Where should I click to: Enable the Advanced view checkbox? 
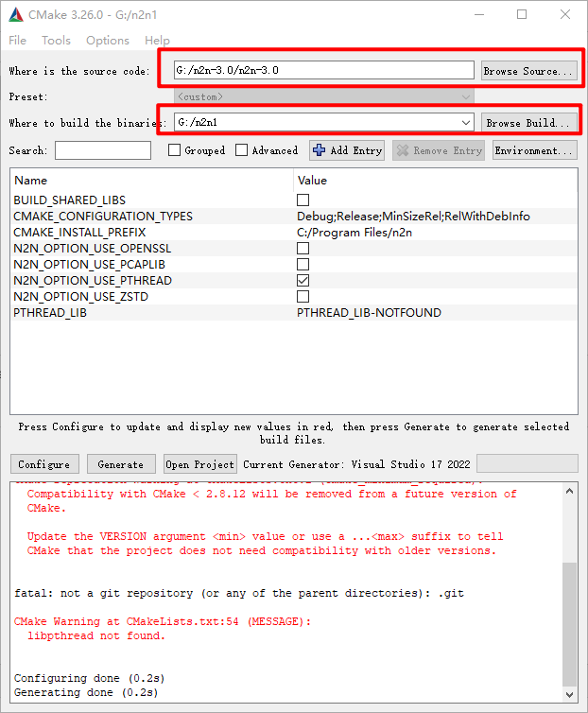pyautogui.click(x=242, y=150)
